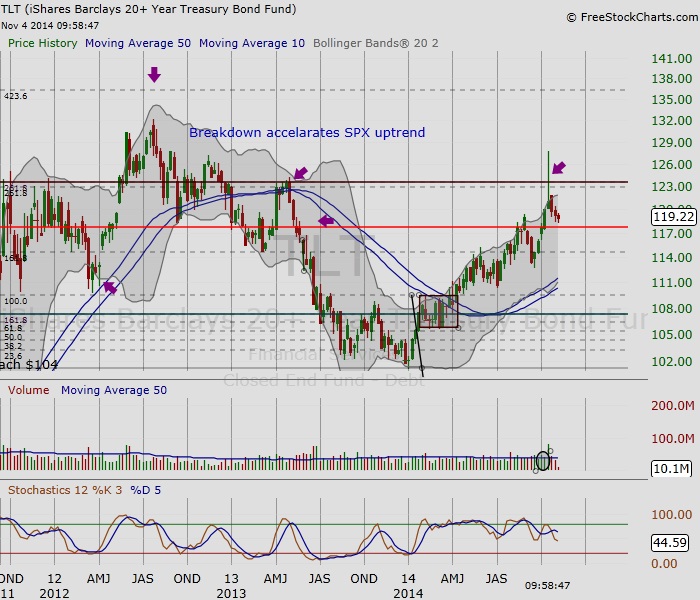This screenshot has width=700, height=600.
Task: Click the 200.0M volume axis label
Action: (673, 406)
